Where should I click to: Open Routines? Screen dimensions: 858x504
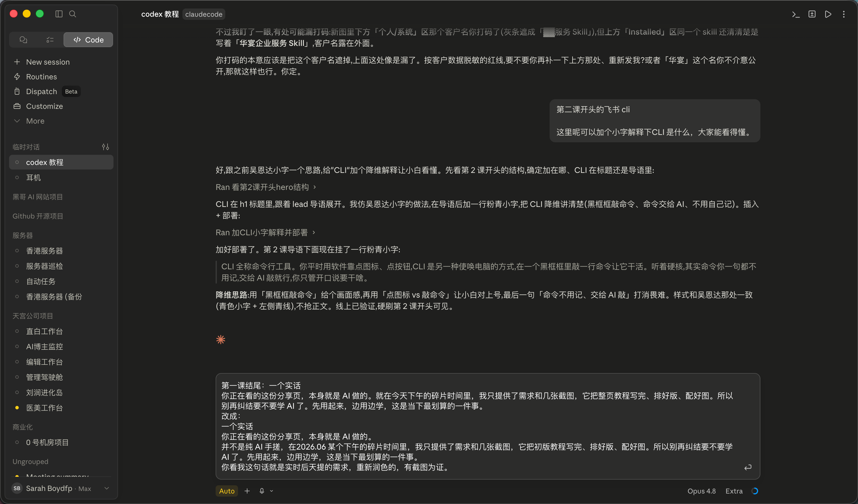point(61,77)
